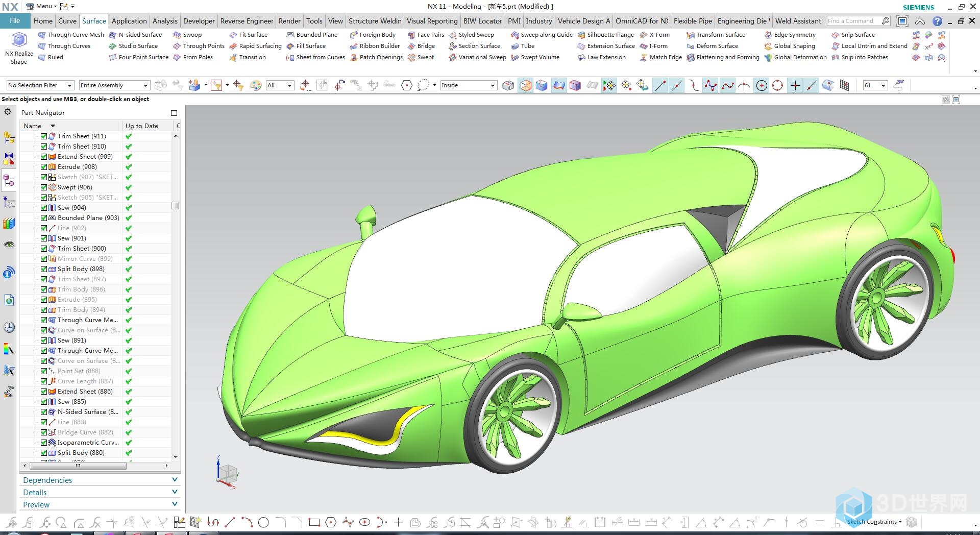The image size is (980, 535).
Task: Open the No Selection Filter dropdown
Action: click(40, 85)
